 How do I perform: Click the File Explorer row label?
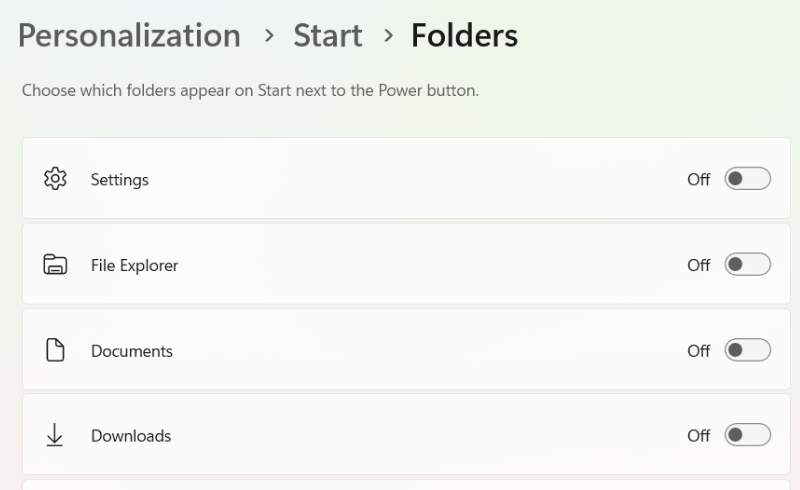(135, 265)
